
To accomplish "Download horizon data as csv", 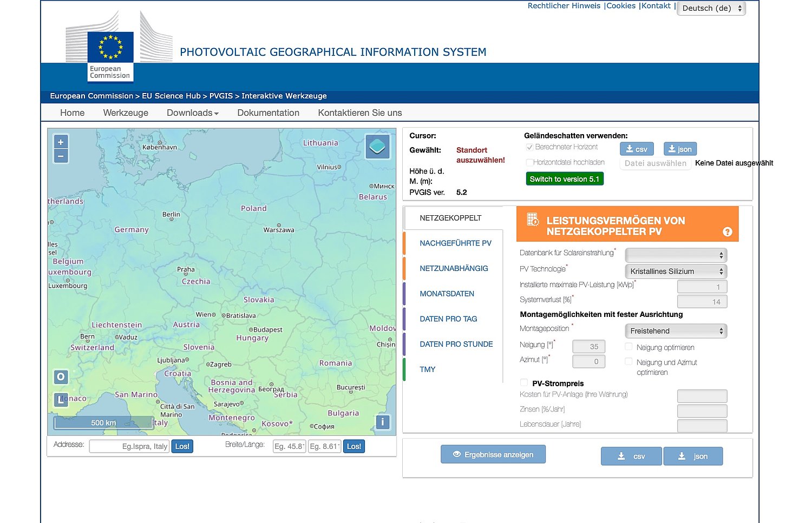I will 637,149.
